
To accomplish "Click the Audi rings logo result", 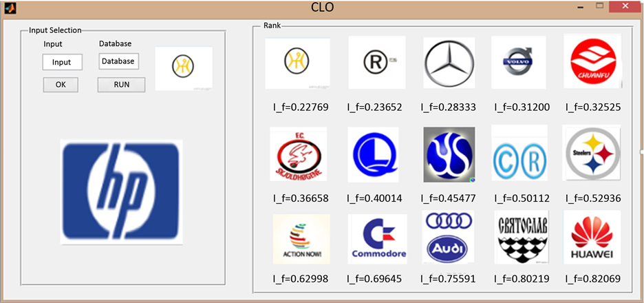I will click(449, 237).
